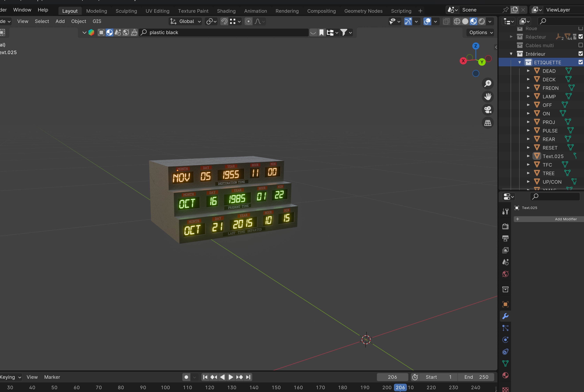
Task: Click the Add Modifier button
Action: (549, 219)
